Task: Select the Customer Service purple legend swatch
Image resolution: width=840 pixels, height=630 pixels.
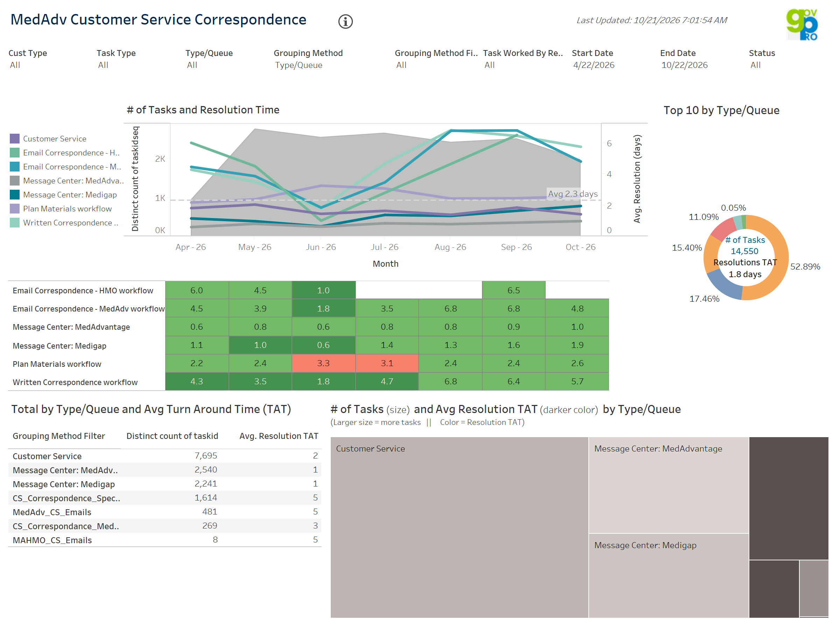Action: pyautogui.click(x=14, y=139)
